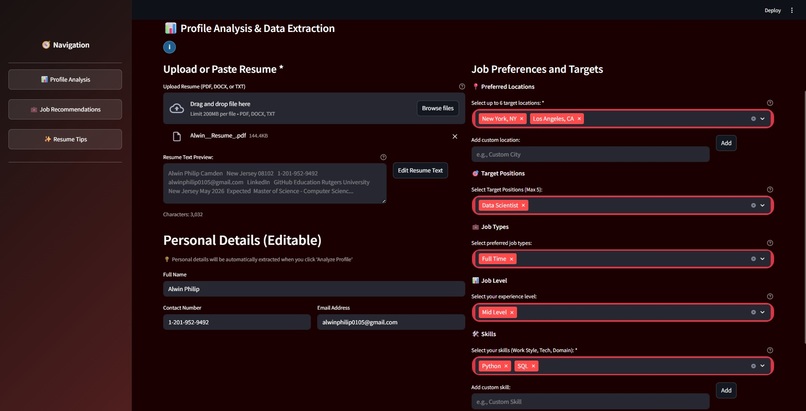
Task: Click the help icon for target locations
Action: click(770, 103)
